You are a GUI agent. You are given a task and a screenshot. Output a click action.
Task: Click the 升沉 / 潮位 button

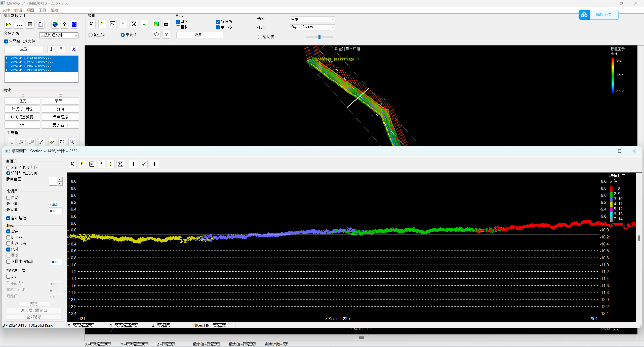22,109
